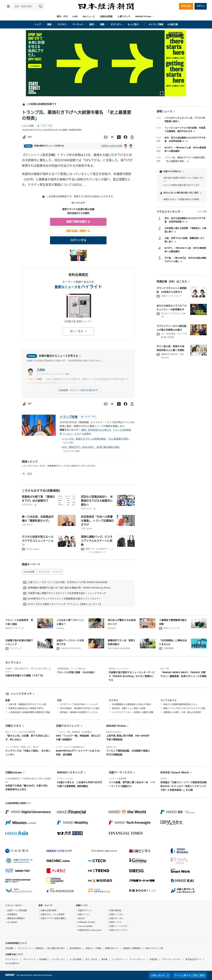Focus the 記事・株価を検索 search field
This screenshot has height=980, width=212.
pyautogui.click(x=25, y=6)
